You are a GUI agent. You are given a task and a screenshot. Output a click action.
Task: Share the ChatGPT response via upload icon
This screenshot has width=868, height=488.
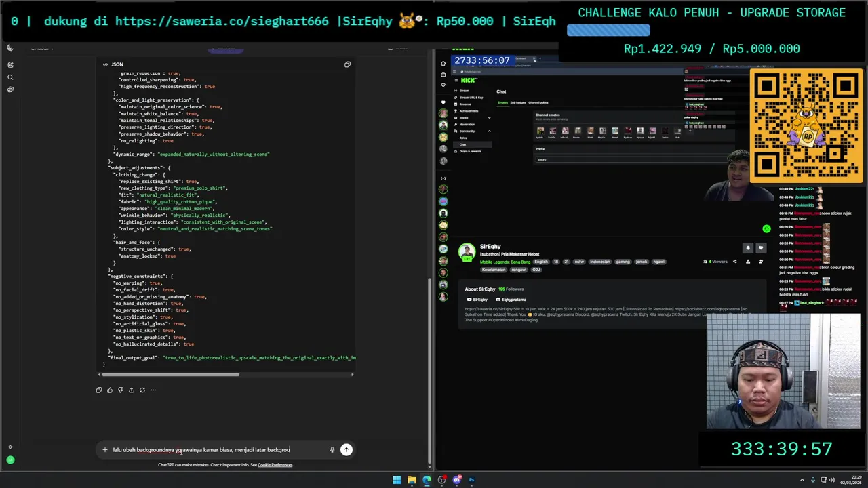point(132,390)
